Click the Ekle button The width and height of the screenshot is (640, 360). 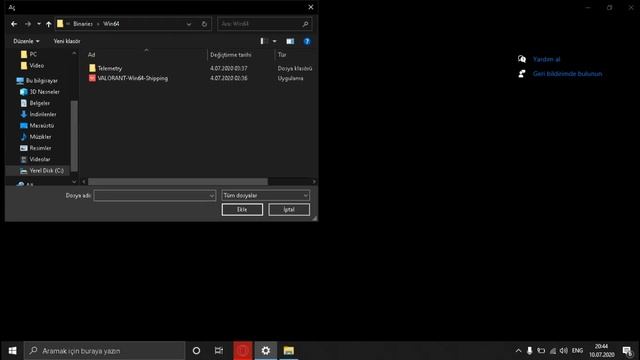tap(242, 209)
